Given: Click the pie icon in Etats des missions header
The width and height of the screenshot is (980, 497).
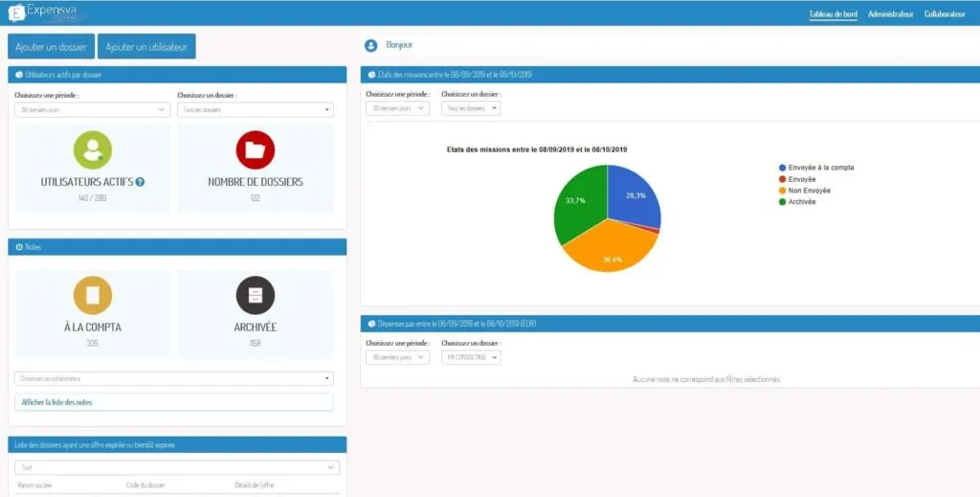Looking at the screenshot, I should [x=372, y=75].
